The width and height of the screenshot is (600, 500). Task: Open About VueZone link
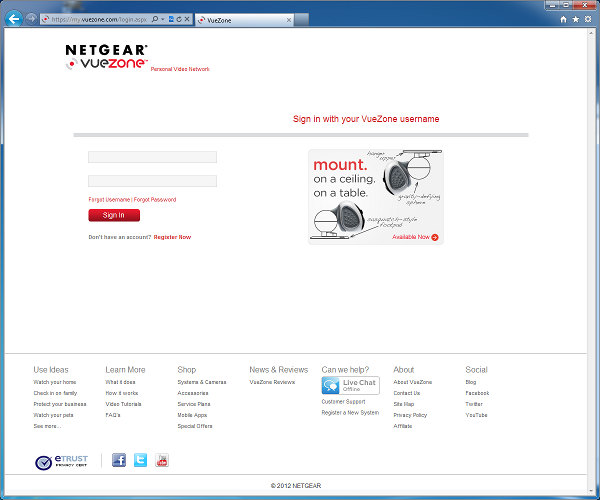click(412, 382)
